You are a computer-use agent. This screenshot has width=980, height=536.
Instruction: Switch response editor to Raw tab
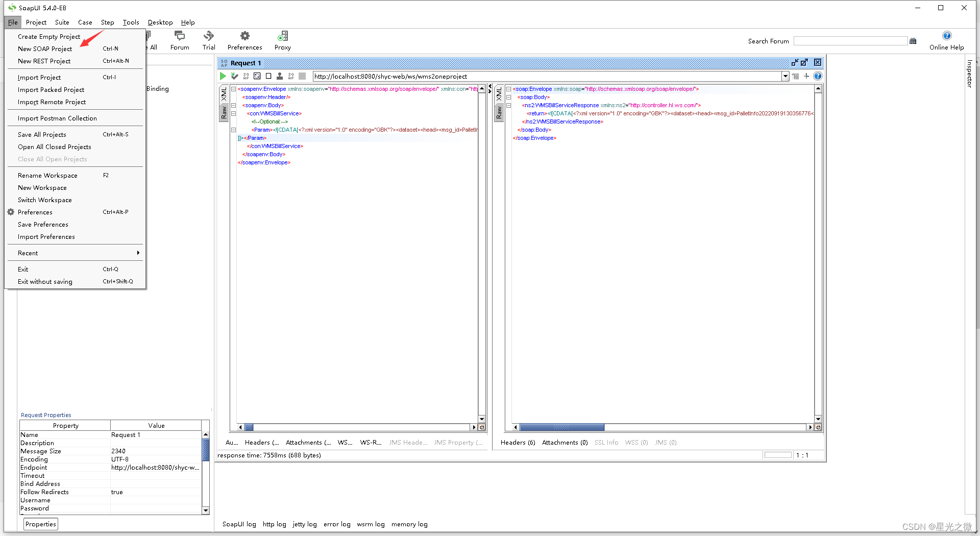499,113
